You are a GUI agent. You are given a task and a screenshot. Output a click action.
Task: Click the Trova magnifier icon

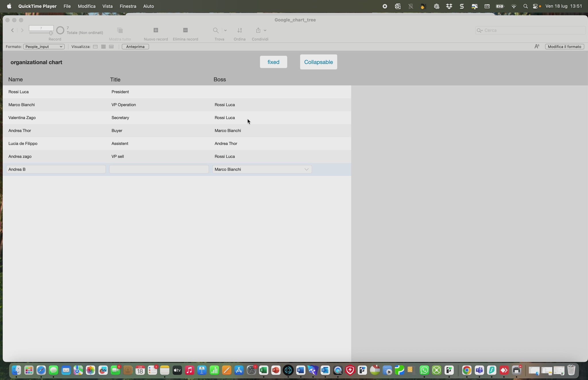point(216,30)
